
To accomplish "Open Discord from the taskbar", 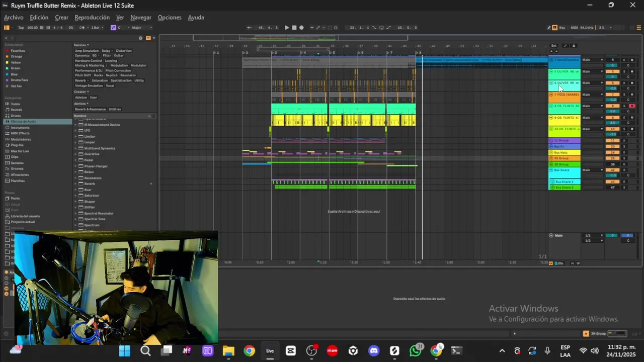I will click(374, 350).
